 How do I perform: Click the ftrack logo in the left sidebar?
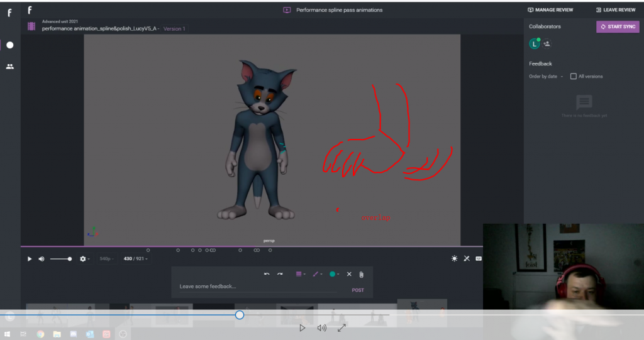tap(9, 13)
